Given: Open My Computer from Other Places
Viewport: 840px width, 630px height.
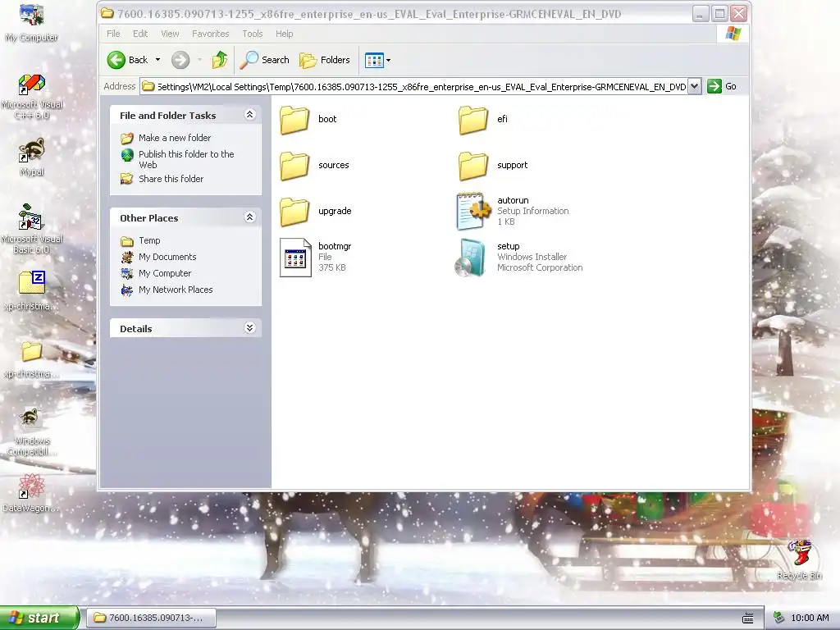Looking at the screenshot, I should pyautogui.click(x=165, y=273).
